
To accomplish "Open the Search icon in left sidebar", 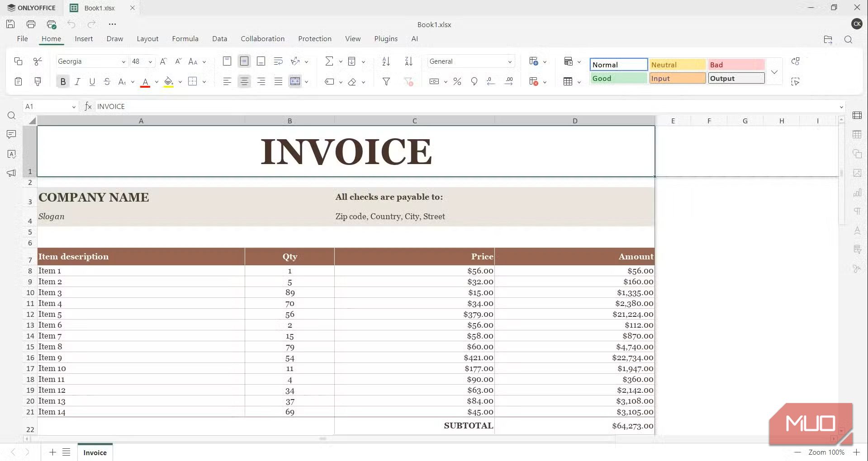I will pyautogui.click(x=11, y=116).
